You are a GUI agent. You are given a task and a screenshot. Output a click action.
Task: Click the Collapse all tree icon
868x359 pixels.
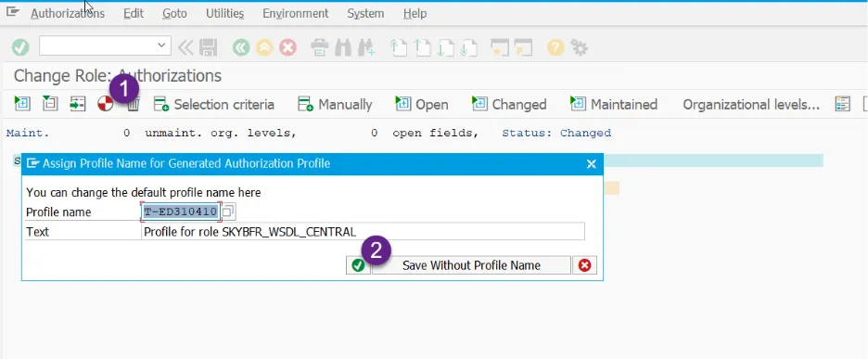click(x=50, y=104)
